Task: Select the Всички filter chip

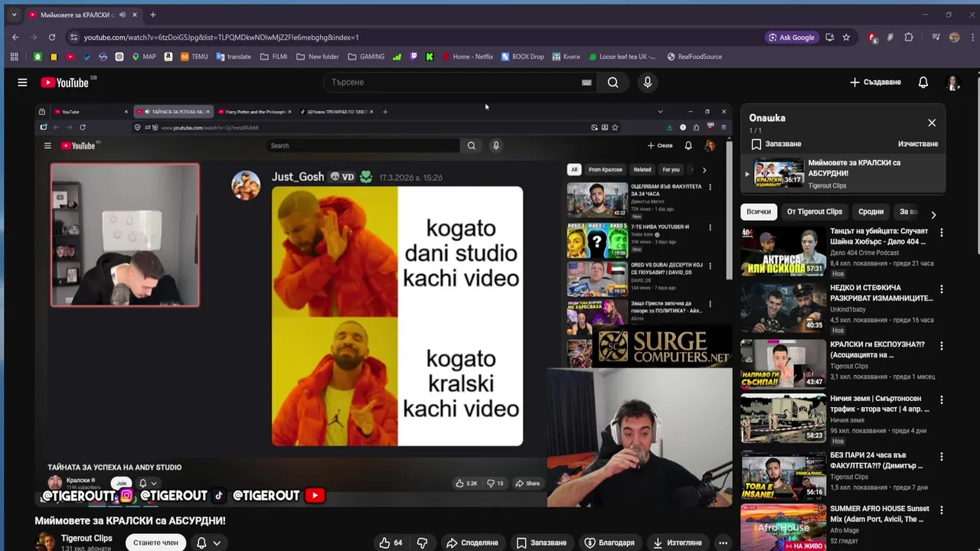Action: pos(759,212)
